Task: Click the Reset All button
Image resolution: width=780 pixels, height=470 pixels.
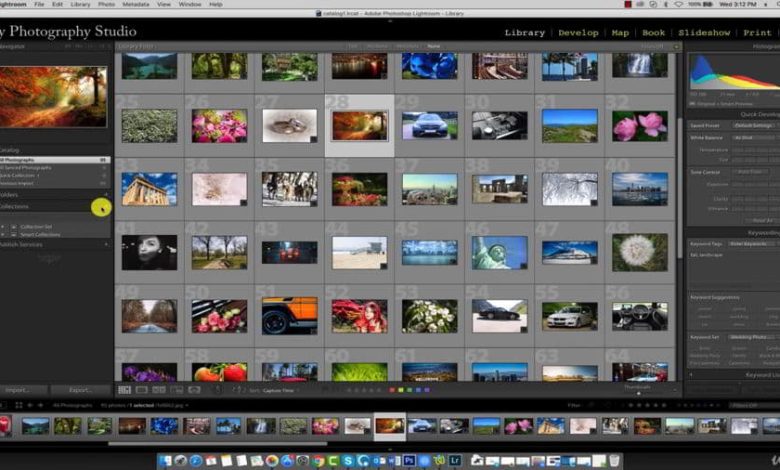Action: [x=763, y=220]
